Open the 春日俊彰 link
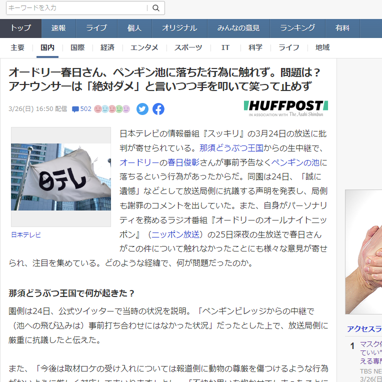This screenshot has height=382, width=382. (183, 162)
